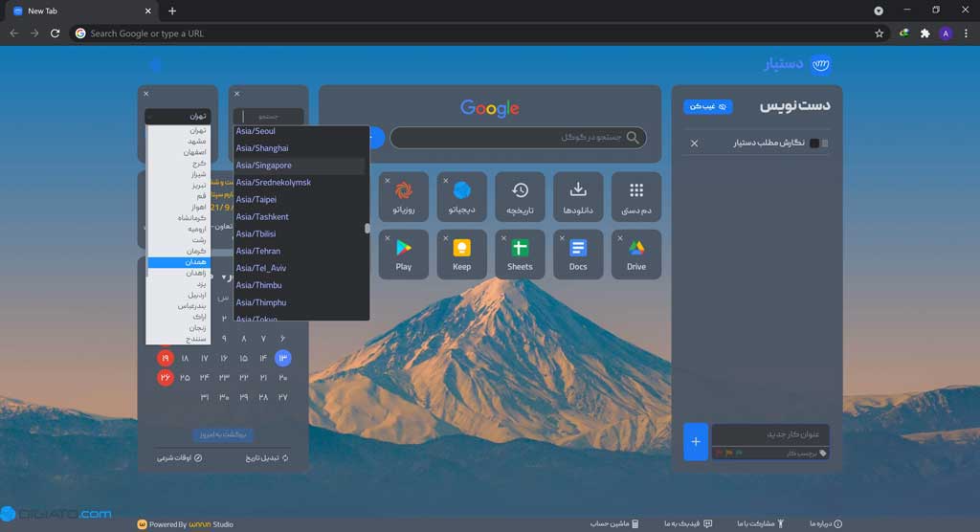Open date conversion (تبدیل تاریخ)

coord(268,457)
